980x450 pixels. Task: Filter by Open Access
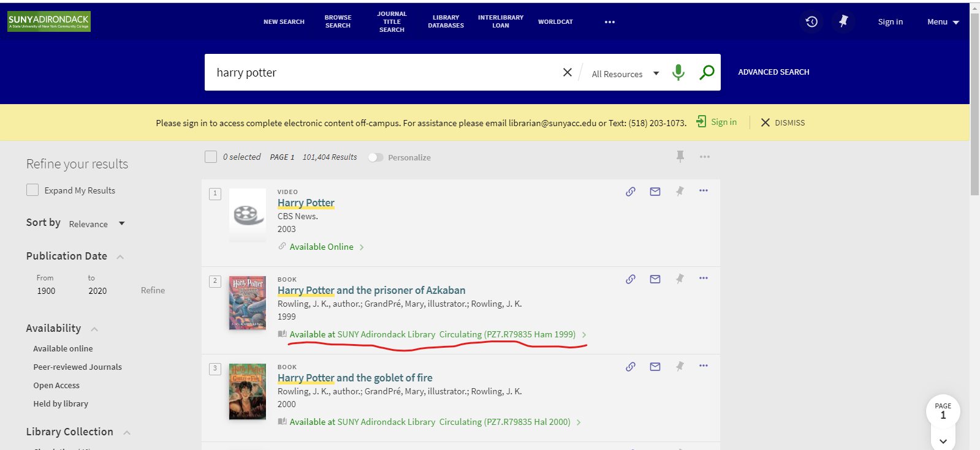click(56, 385)
